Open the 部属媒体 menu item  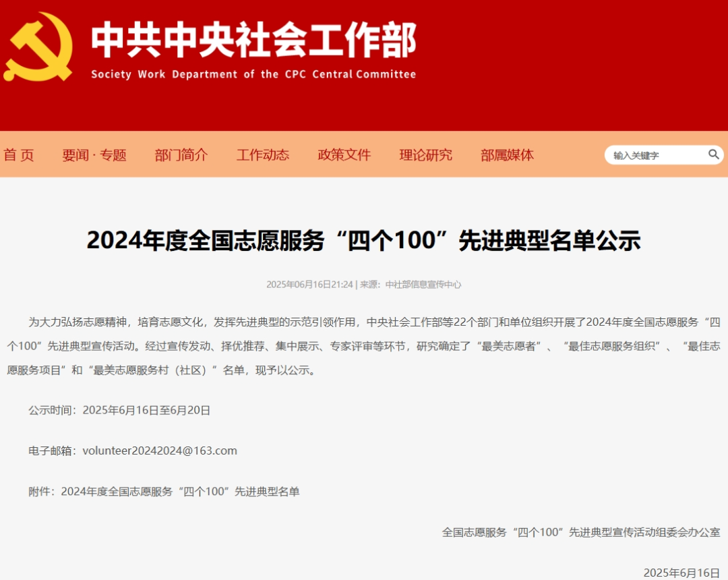point(507,155)
